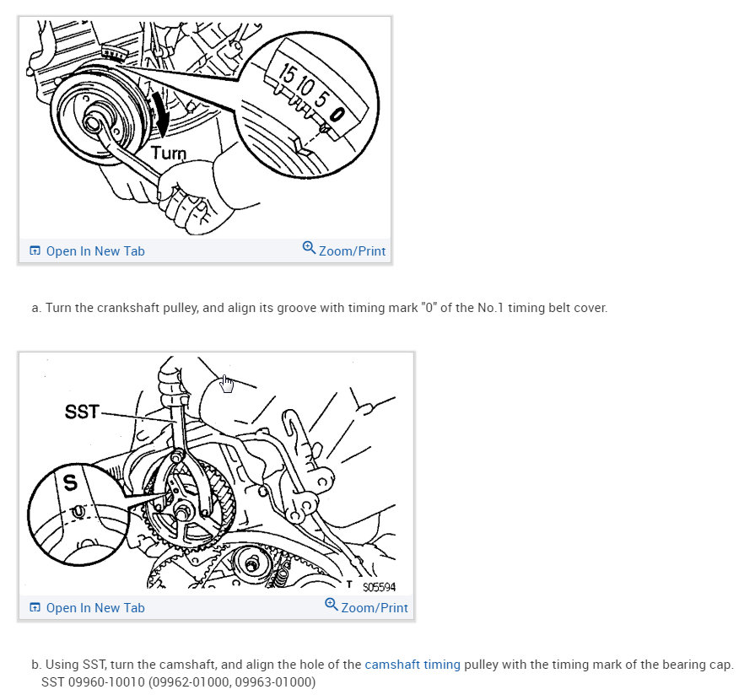Click the new-tab icon under SST camshaft diagram
This screenshot has height=700, width=755.
[35, 607]
